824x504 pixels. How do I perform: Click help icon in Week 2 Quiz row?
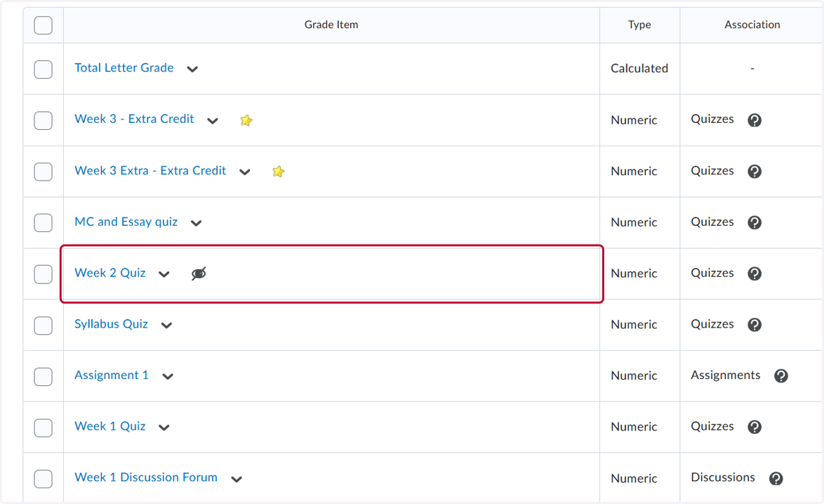click(755, 273)
